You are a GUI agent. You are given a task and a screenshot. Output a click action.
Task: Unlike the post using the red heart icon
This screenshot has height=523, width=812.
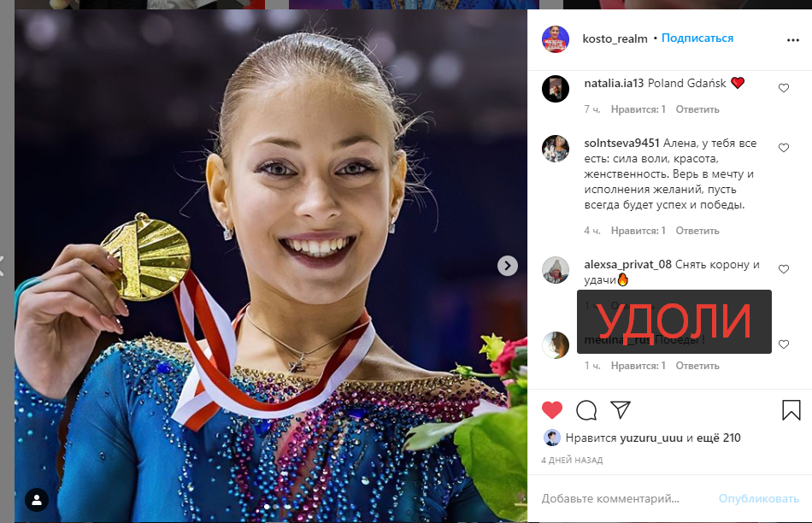point(552,410)
